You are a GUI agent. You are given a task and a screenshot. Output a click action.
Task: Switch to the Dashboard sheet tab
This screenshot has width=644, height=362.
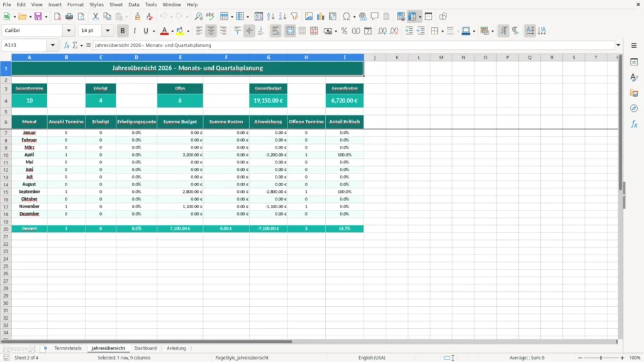(x=145, y=348)
